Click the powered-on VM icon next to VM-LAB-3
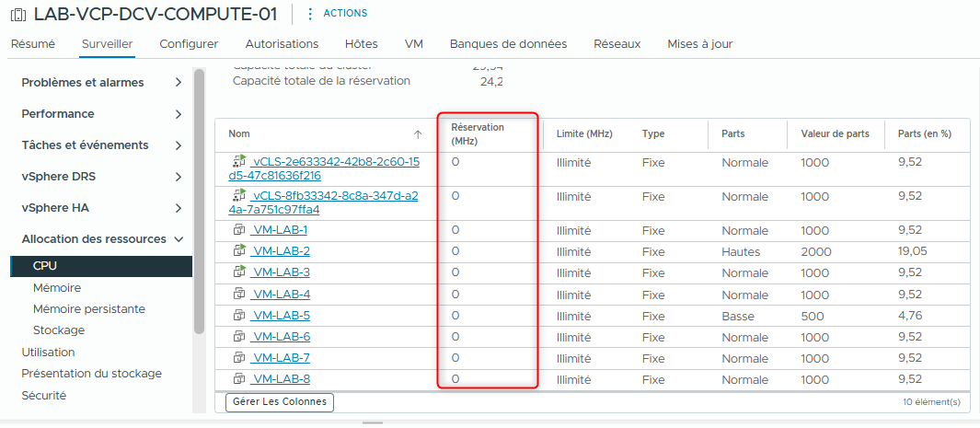Screen dimensions: 980x428 click(x=239, y=272)
